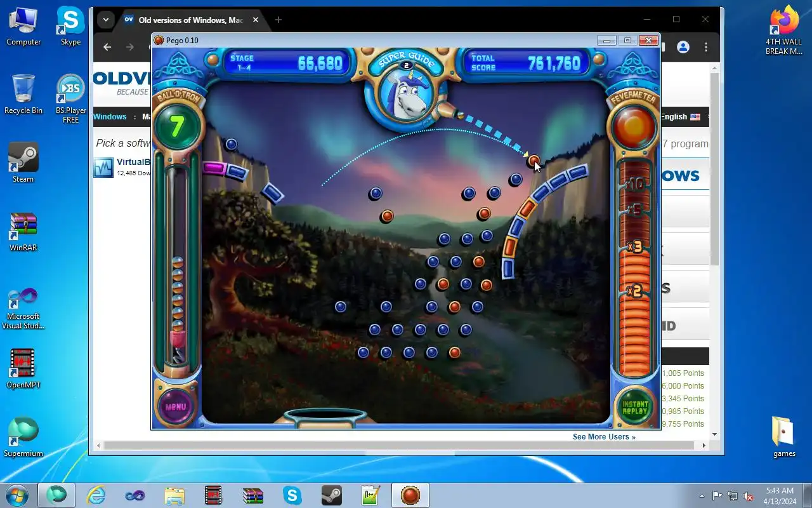Open the Computer desktop icon
812x508 pixels.
(x=23, y=27)
